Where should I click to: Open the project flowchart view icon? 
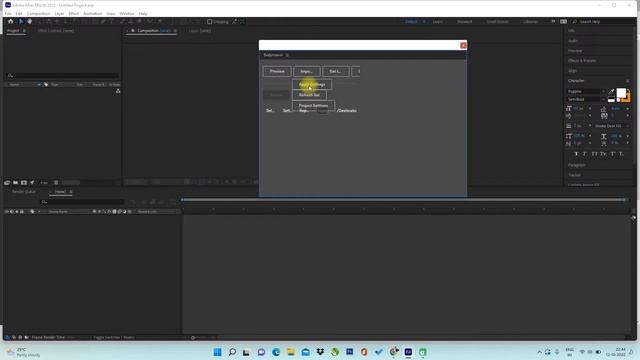coord(118,91)
